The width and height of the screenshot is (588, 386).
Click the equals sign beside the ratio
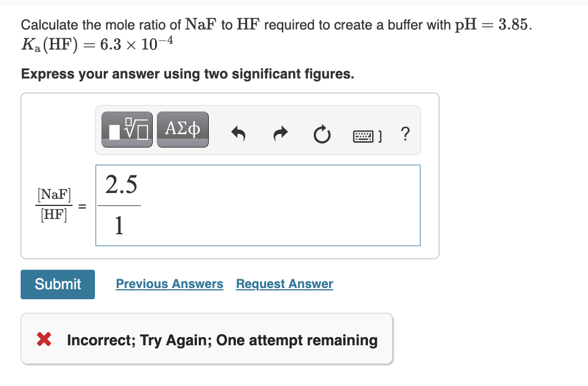(x=82, y=206)
